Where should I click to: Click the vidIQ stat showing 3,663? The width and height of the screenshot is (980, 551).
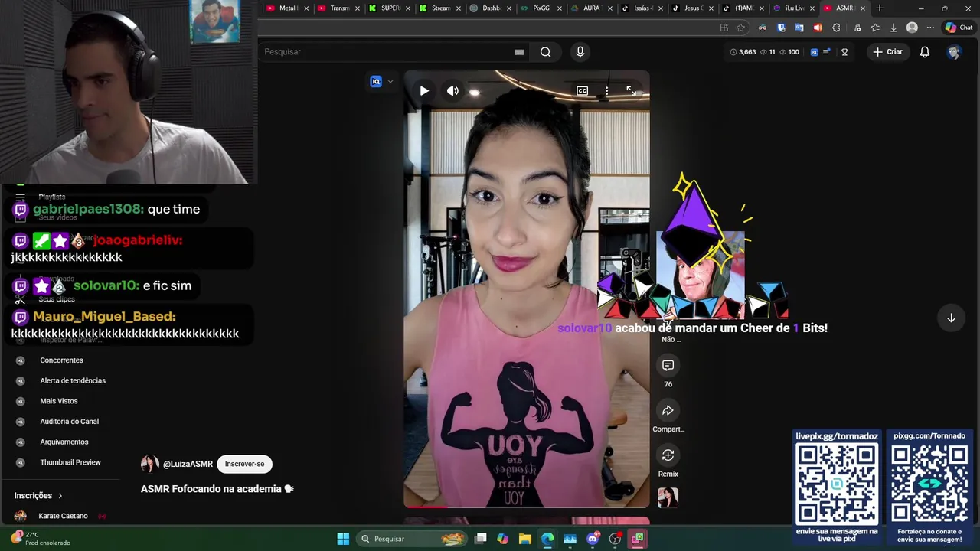point(743,52)
